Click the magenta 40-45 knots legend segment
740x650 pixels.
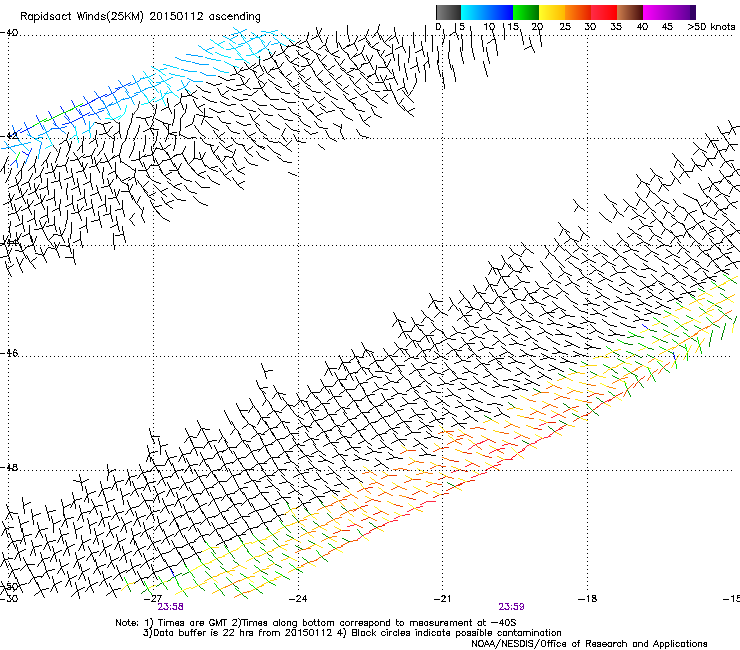(656, 12)
